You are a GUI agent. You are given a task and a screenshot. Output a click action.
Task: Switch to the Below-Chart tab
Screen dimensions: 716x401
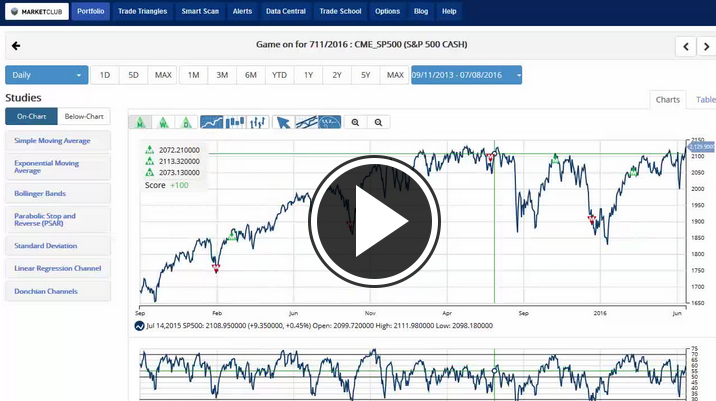point(84,116)
